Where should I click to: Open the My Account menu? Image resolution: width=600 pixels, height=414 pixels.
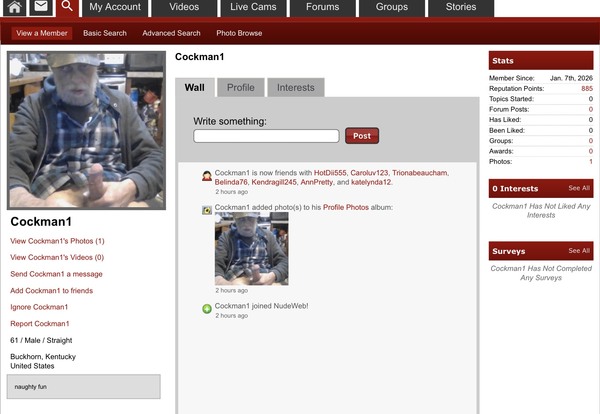pyautogui.click(x=115, y=7)
